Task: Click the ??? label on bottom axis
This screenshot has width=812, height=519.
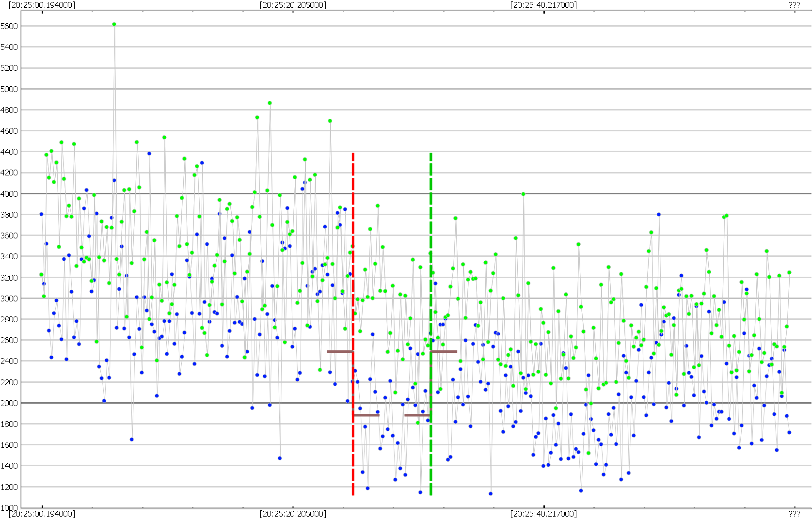Action: (794, 514)
